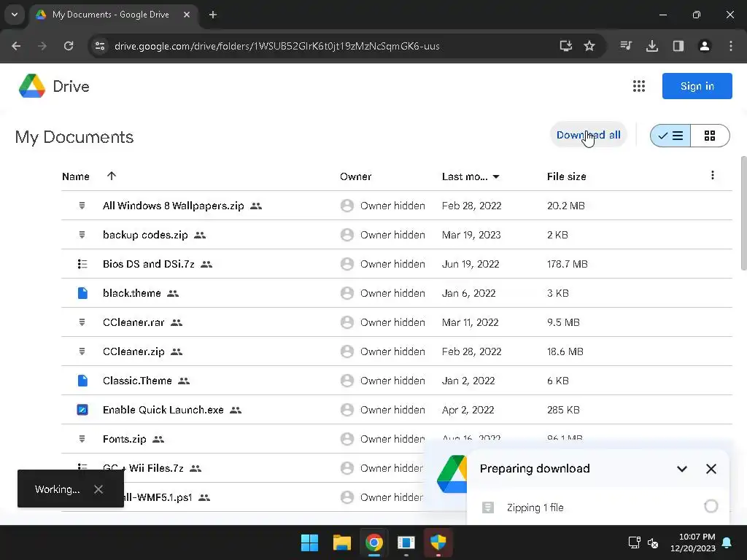Select Fonts.zip file name
This screenshot has height=560, width=747.
click(124, 439)
